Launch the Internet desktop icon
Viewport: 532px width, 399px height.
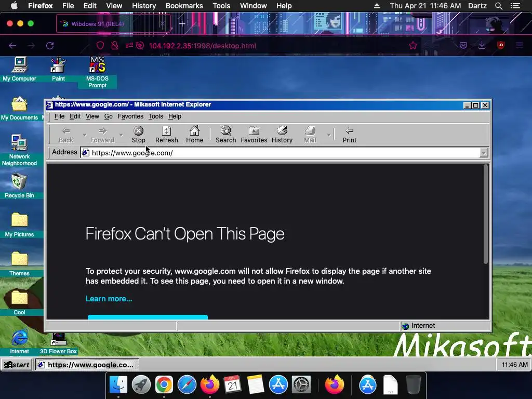coord(19,342)
